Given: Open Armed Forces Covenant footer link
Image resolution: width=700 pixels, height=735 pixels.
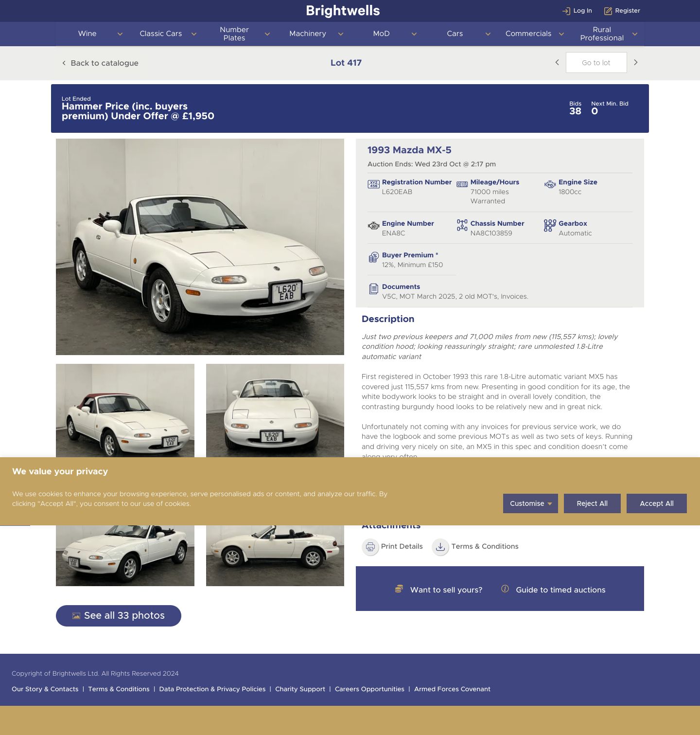Looking at the screenshot, I should click(452, 689).
